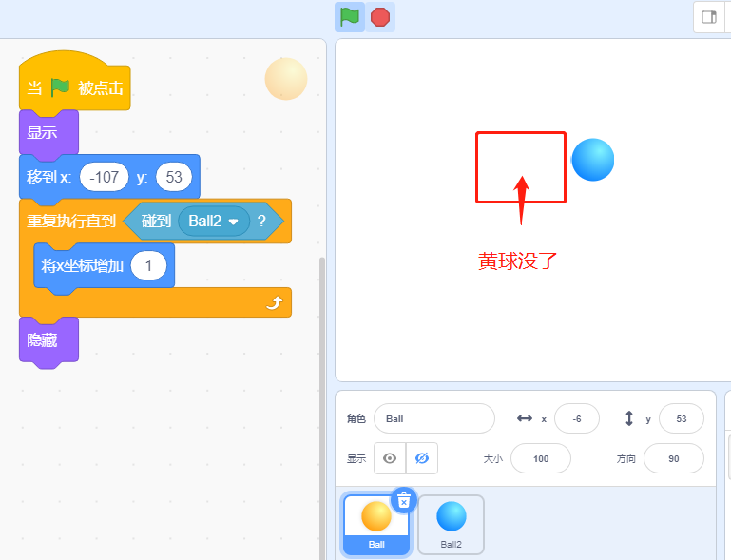
Task: Click the repeat-until block label
Action: click(71, 221)
